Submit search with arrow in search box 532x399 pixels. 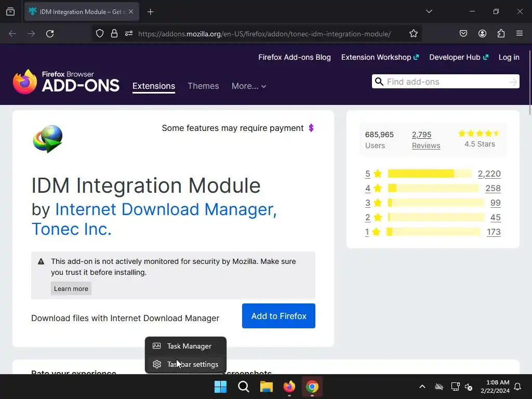click(513, 82)
